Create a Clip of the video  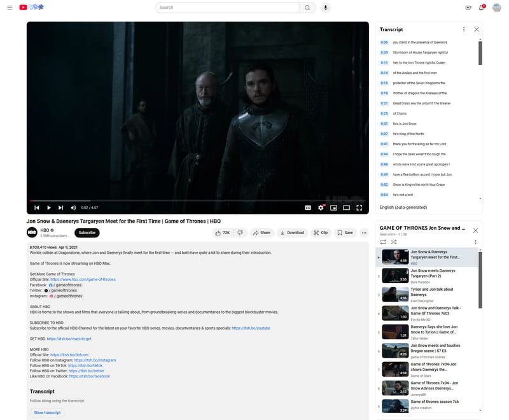(321, 233)
